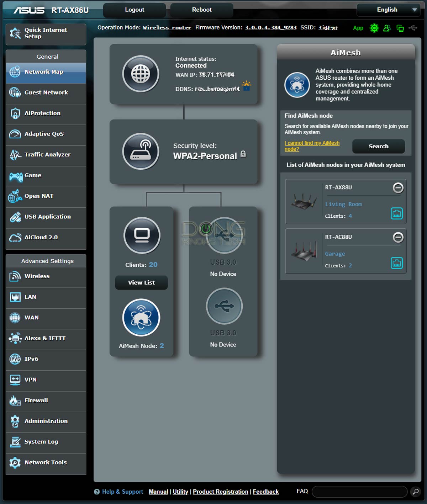Click the internet globe status icon

pyautogui.click(x=141, y=74)
